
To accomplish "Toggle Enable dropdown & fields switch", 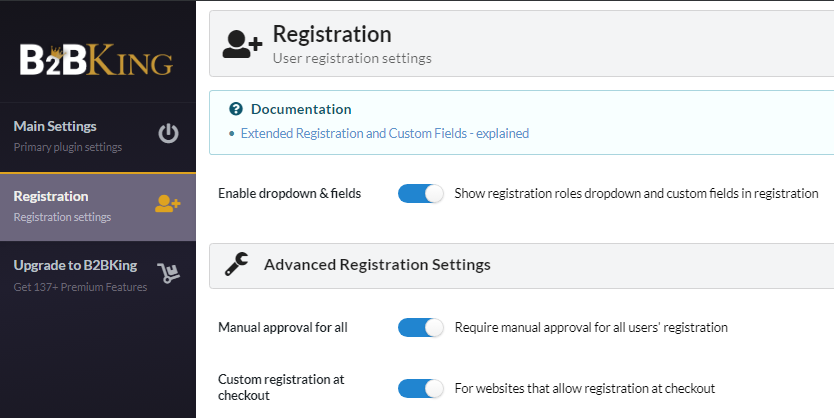I will click(420, 194).
